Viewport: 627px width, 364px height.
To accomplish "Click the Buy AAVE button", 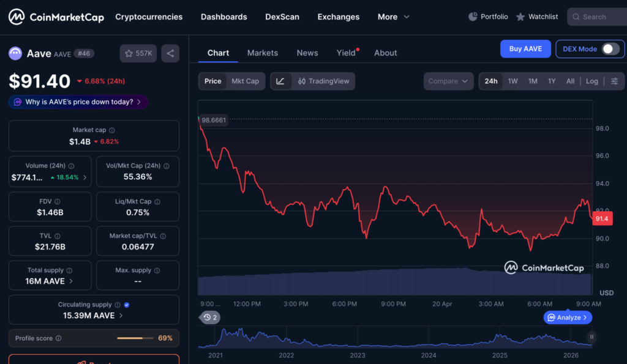I will click(525, 49).
